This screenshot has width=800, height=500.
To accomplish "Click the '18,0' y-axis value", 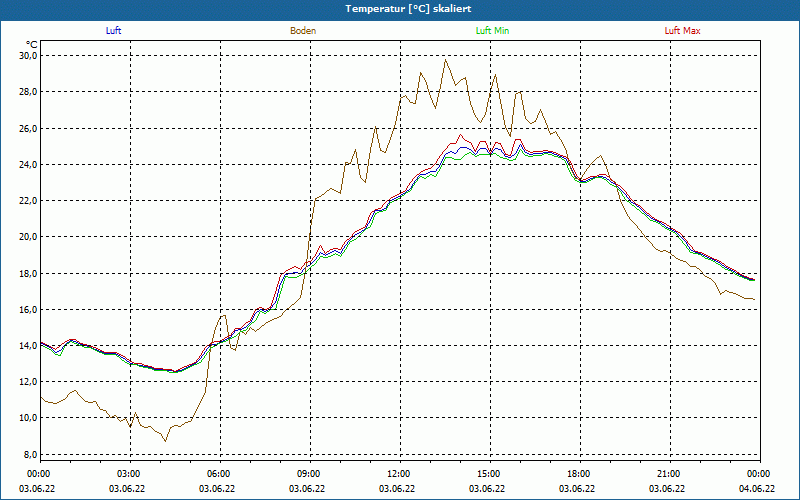I will pos(29,273).
